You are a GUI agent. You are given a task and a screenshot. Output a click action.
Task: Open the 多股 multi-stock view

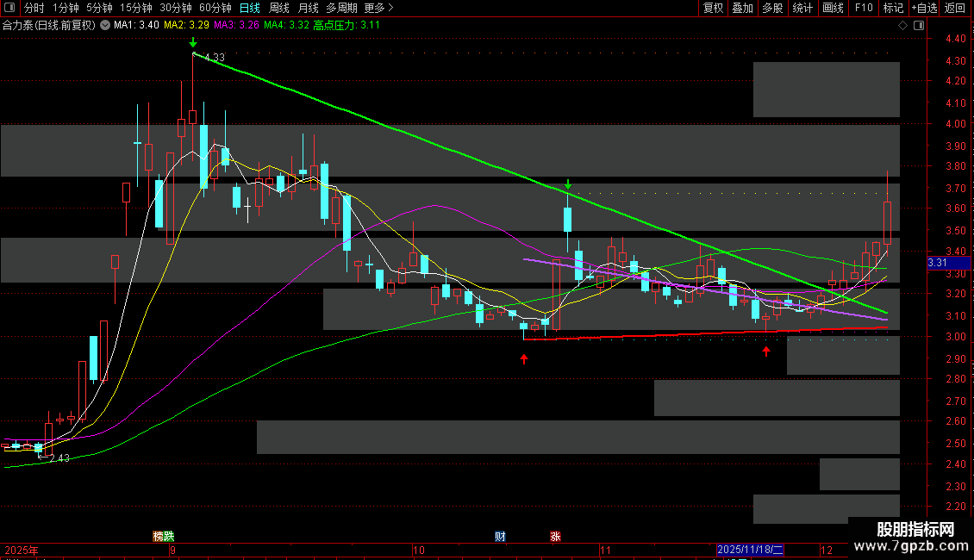(x=772, y=8)
